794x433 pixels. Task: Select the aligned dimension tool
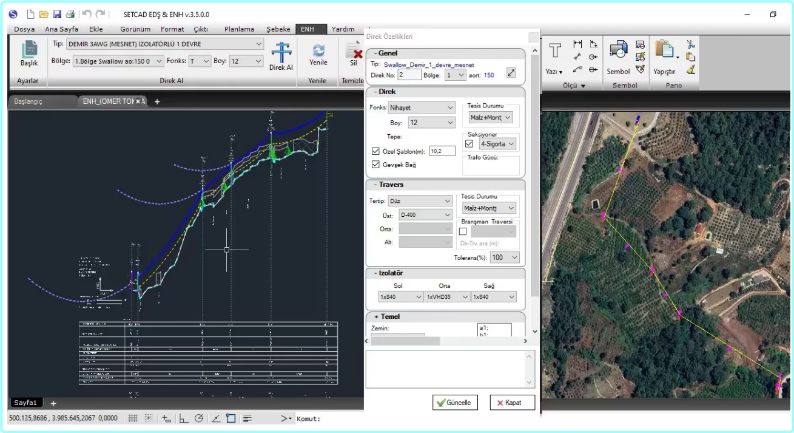(x=578, y=57)
